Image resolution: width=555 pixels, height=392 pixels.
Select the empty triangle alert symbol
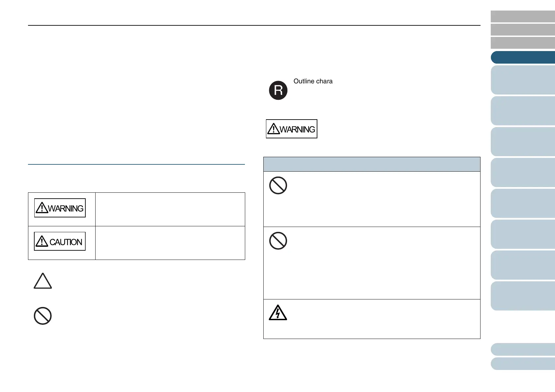click(43, 281)
